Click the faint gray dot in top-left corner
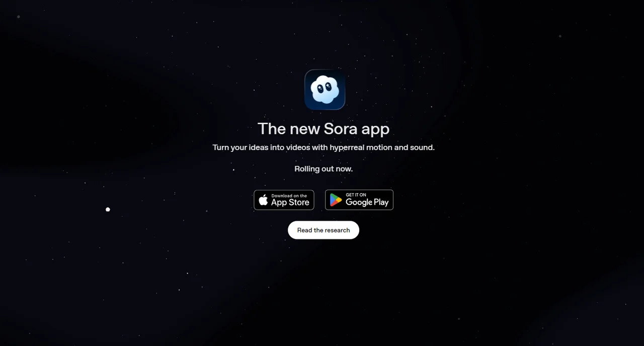 [19, 17]
